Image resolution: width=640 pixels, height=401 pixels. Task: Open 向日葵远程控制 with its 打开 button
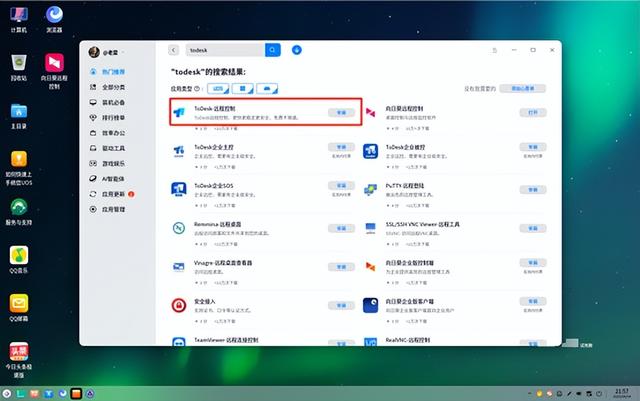click(x=533, y=112)
